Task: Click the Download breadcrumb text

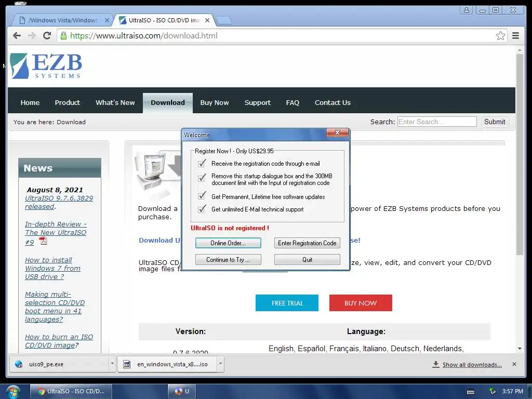Action: (71, 122)
